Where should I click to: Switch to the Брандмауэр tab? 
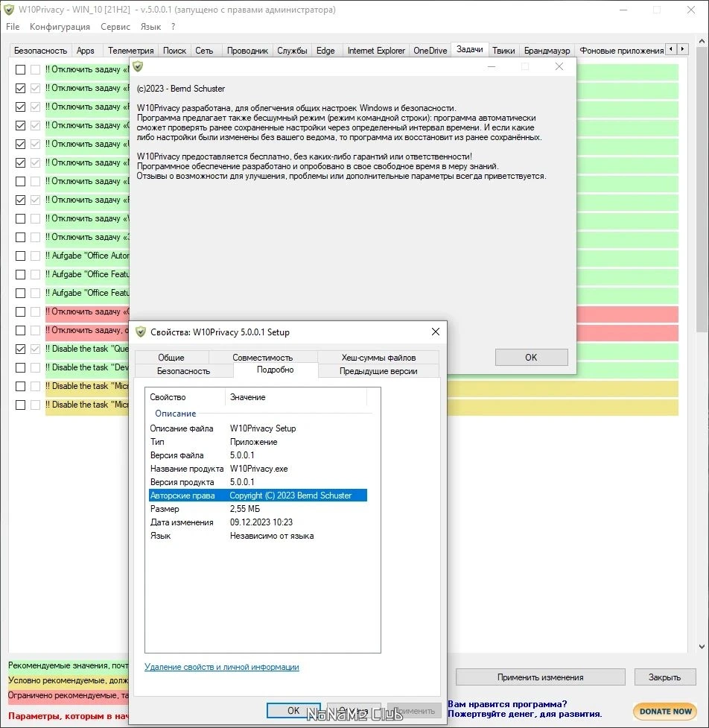(547, 51)
